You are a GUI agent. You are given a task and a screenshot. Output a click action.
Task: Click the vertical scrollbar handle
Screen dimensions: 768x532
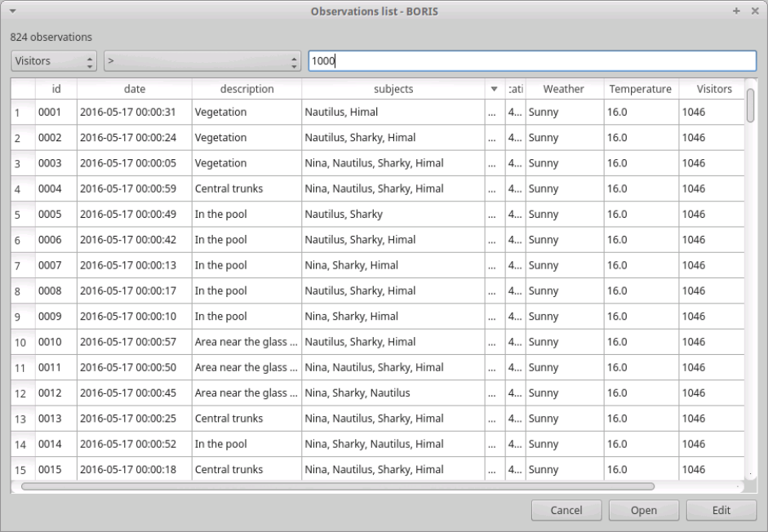coord(750,105)
